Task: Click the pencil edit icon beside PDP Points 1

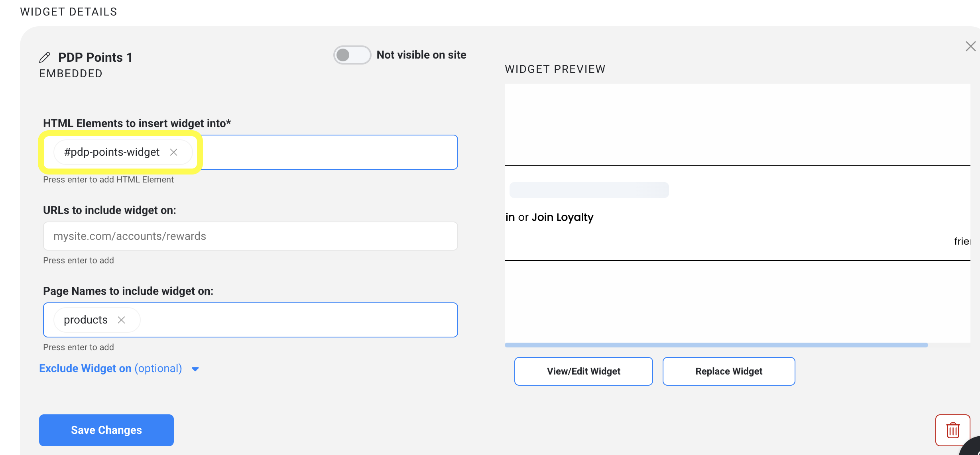Action: point(45,57)
